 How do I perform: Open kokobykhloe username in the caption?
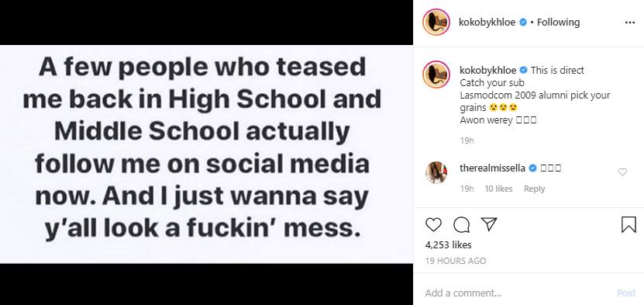coord(488,71)
